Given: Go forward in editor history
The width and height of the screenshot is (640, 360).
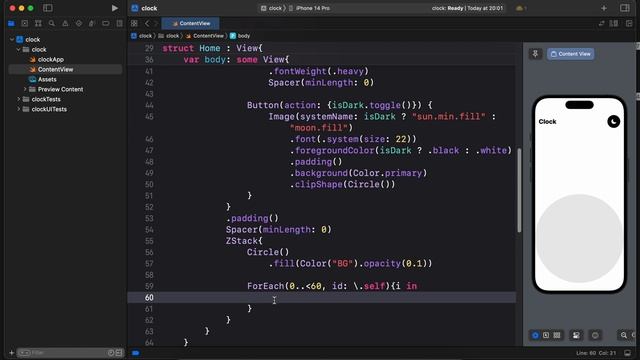Looking at the screenshot, I should coord(156,24).
